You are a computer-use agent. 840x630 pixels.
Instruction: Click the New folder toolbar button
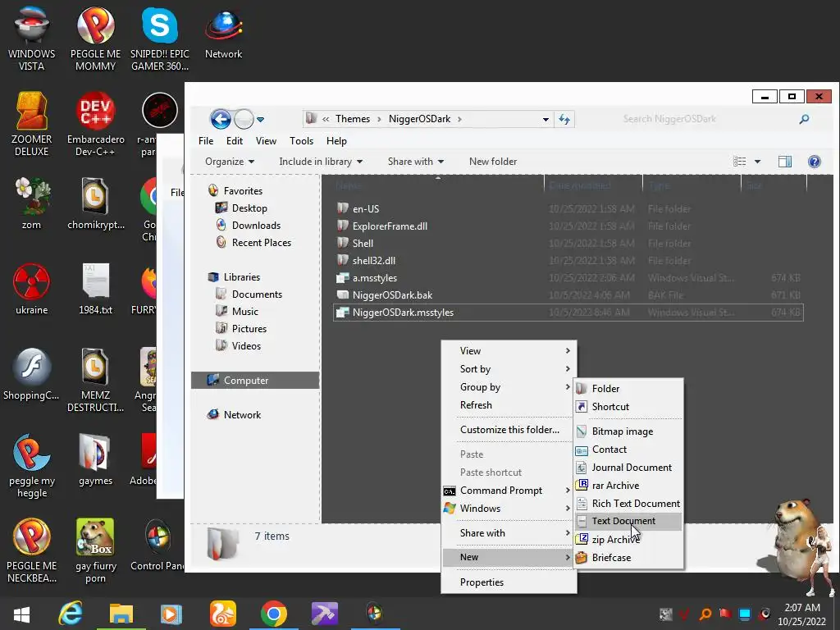click(x=493, y=162)
